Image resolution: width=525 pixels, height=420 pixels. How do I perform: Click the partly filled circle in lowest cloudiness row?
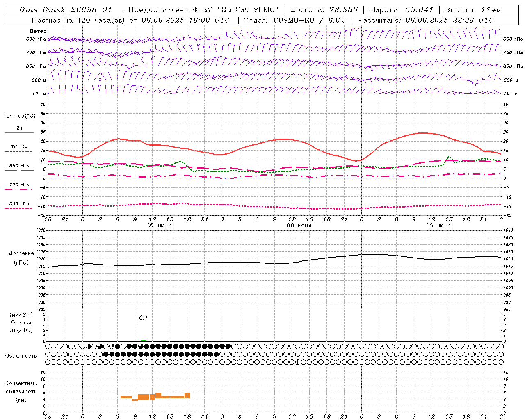[x=298, y=362]
